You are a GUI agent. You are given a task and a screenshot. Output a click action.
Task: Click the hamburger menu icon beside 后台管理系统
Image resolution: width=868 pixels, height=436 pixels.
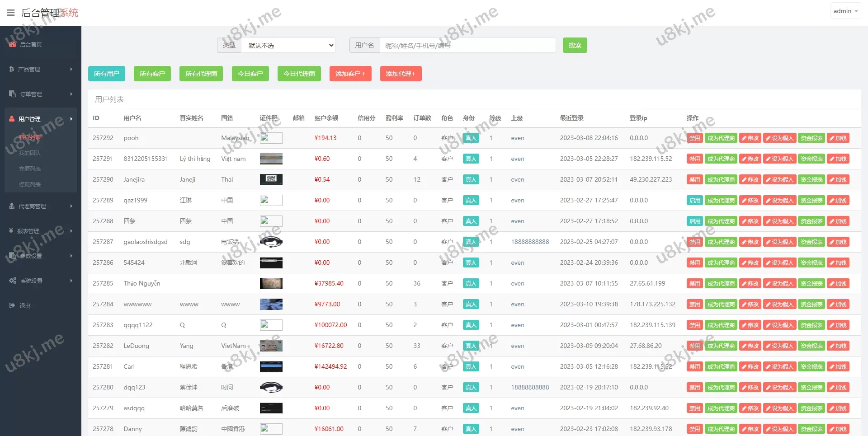(x=11, y=13)
